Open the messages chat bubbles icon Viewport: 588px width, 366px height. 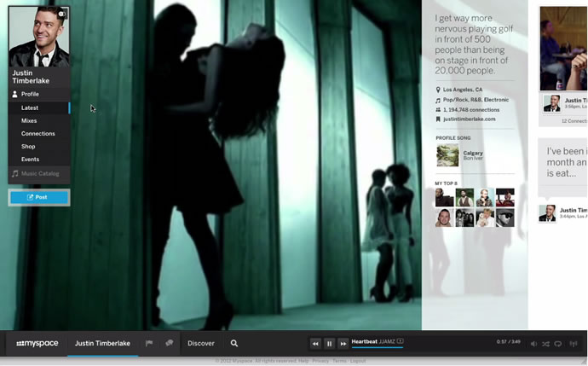click(x=169, y=343)
